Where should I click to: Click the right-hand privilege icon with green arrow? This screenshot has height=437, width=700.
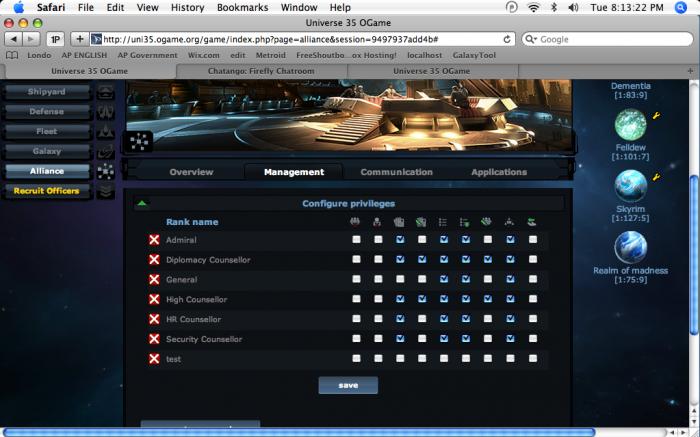(532, 222)
